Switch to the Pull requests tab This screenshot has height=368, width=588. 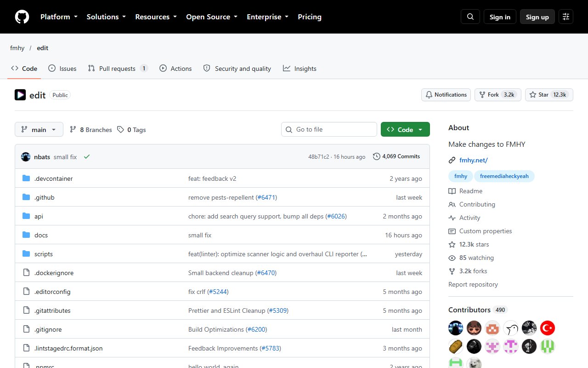click(x=118, y=69)
